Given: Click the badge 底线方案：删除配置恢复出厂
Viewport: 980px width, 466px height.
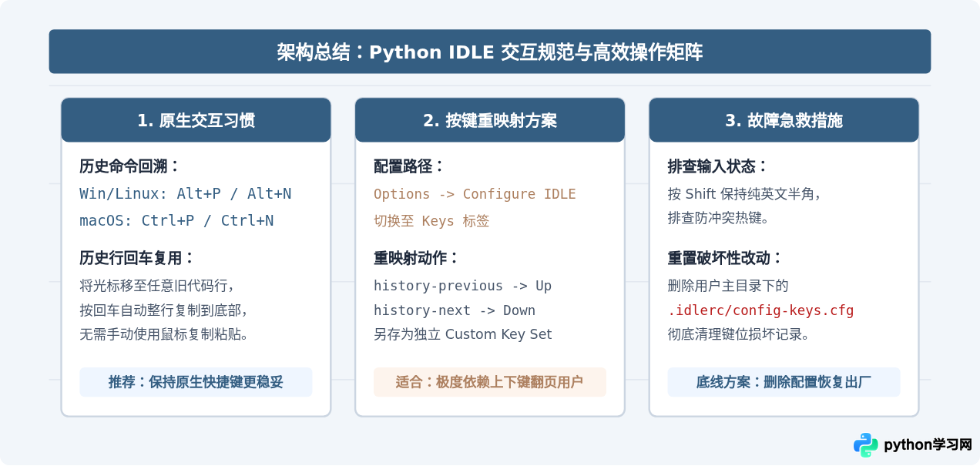Looking at the screenshot, I should (x=784, y=382).
